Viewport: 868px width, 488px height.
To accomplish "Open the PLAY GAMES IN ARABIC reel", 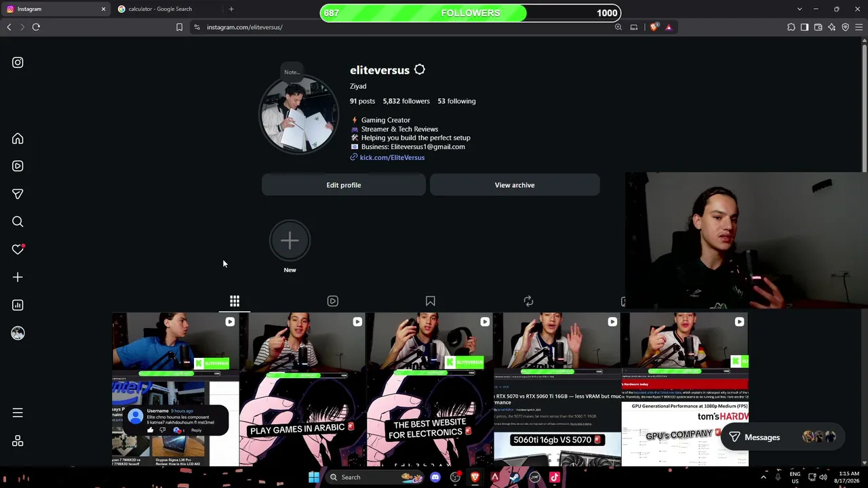I will pos(302,390).
